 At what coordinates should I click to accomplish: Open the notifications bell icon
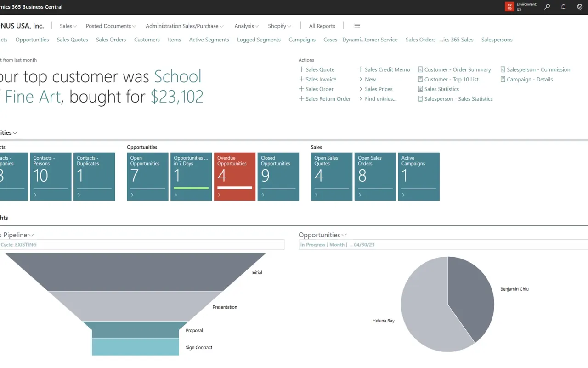(x=563, y=7)
